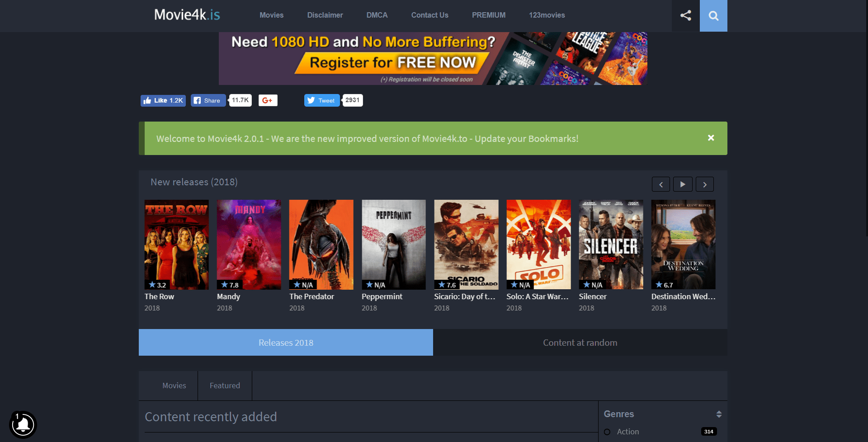
Task: Click the Mandy title link
Action: tap(228, 296)
